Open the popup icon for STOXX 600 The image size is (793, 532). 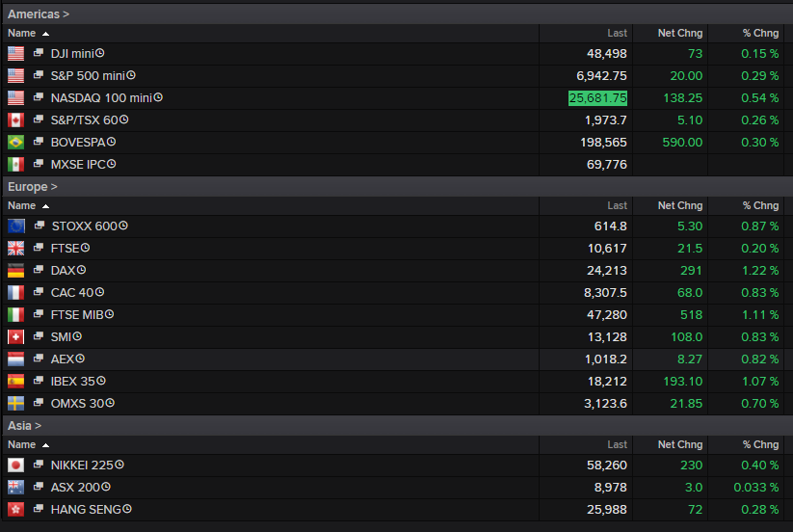tap(40, 225)
